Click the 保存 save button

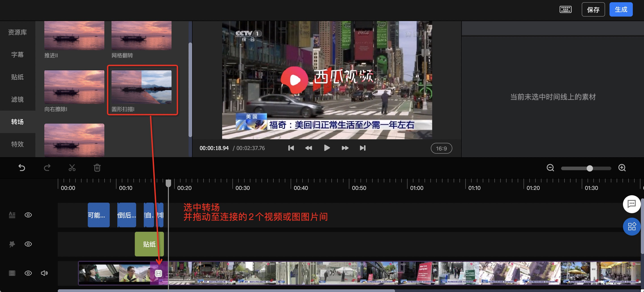coord(593,9)
